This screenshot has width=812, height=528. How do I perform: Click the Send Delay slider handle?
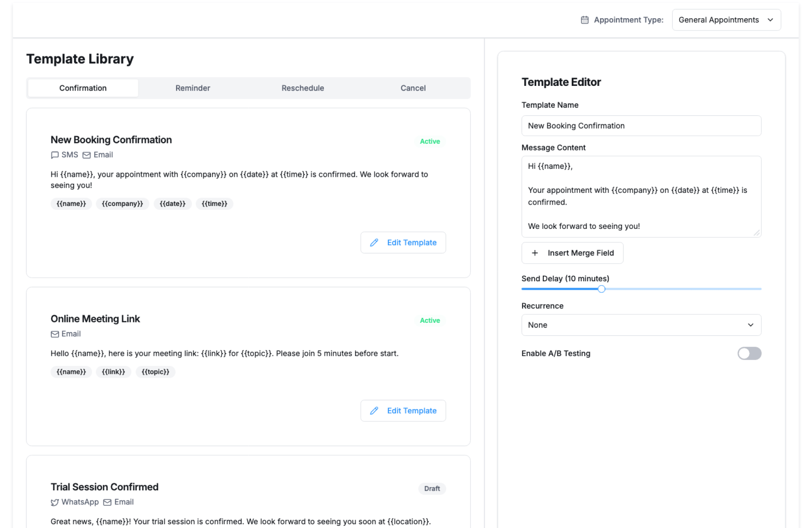click(x=601, y=289)
